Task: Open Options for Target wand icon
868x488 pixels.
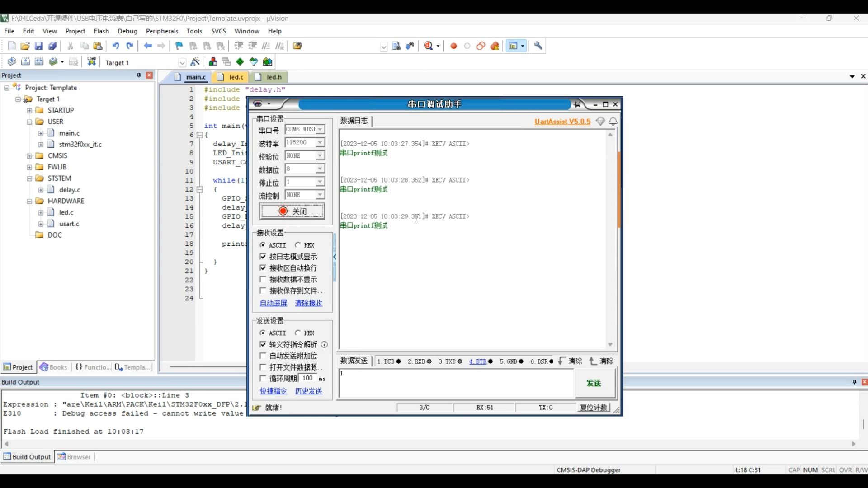Action: coord(195,62)
